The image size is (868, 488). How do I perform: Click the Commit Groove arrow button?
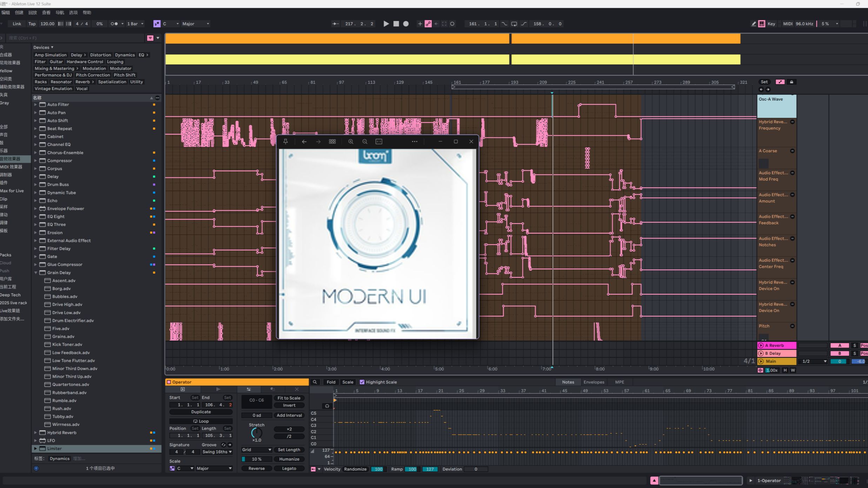tap(230, 445)
